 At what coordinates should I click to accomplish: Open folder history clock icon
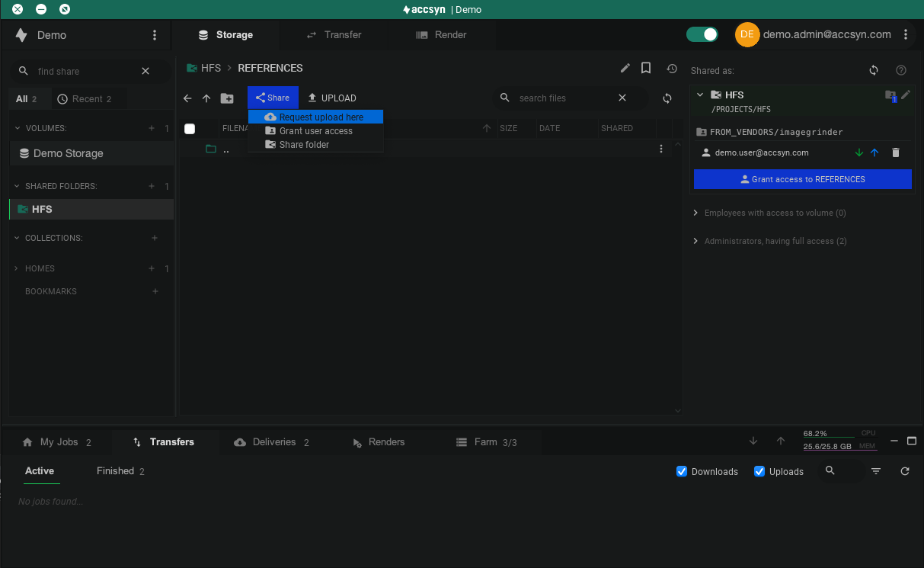point(672,69)
